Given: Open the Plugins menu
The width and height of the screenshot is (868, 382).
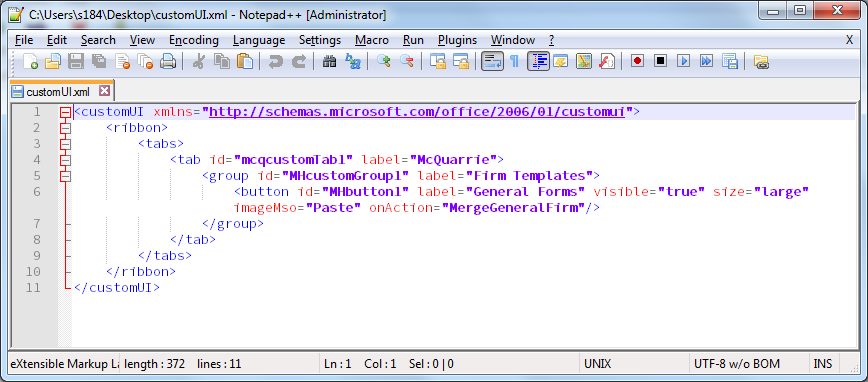Looking at the screenshot, I should 457,40.
